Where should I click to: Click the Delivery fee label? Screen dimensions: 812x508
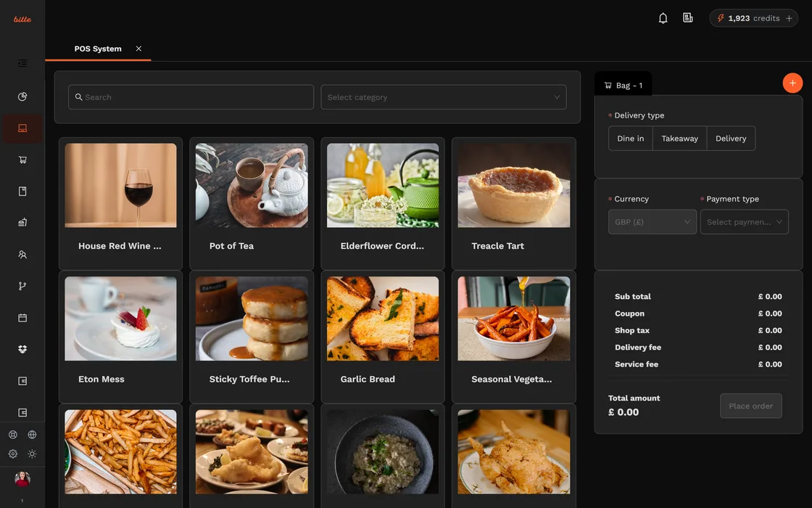(x=637, y=348)
